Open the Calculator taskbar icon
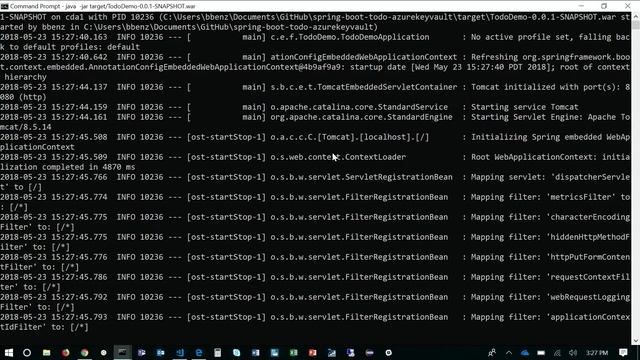640x360 pixels. [x=218, y=353]
